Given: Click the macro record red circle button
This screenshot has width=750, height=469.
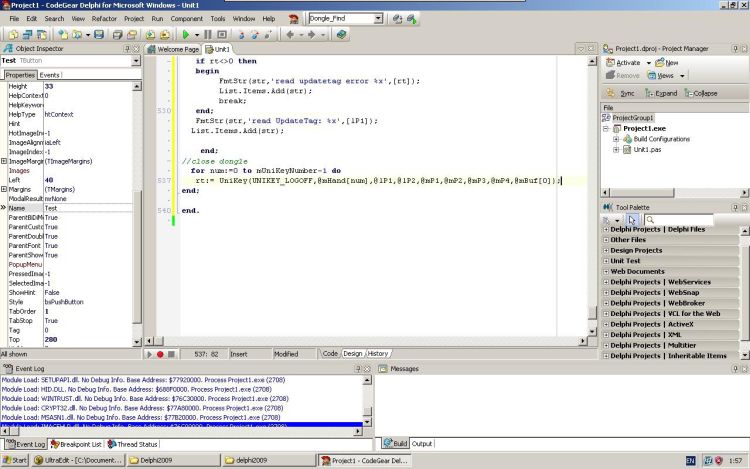Looking at the screenshot, I should (x=160, y=354).
